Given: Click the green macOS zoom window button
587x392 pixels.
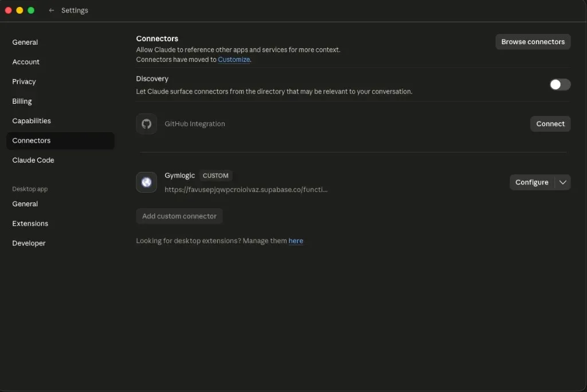Looking at the screenshot, I should [x=31, y=10].
